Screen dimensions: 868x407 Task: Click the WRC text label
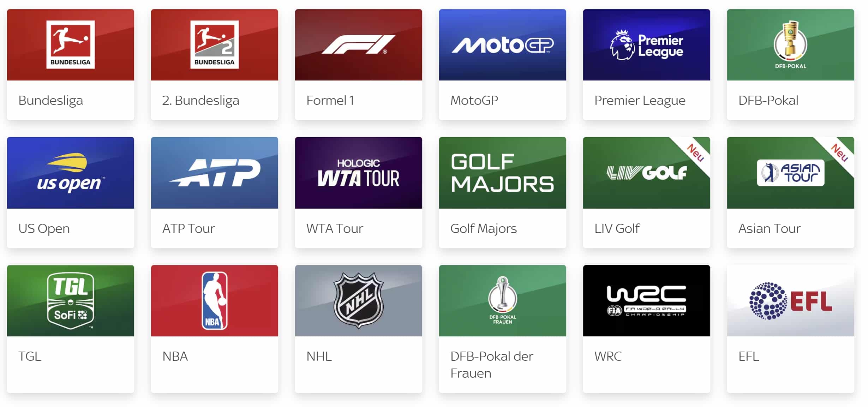[608, 356]
